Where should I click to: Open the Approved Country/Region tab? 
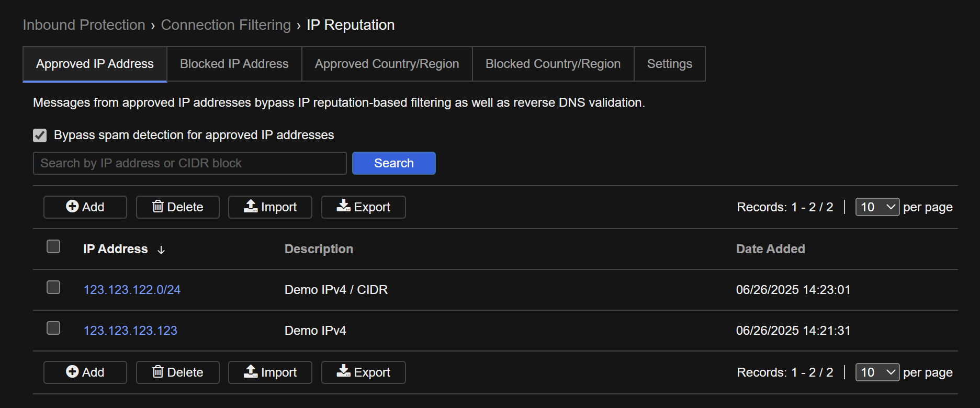[x=387, y=64]
